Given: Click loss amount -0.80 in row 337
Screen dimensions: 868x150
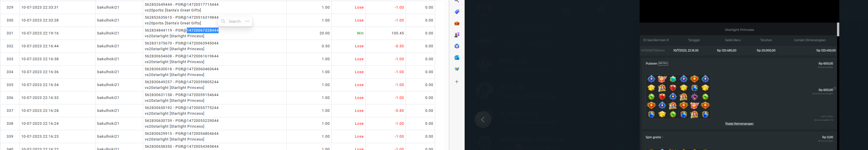Looking at the screenshot, I should pos(399,110).
